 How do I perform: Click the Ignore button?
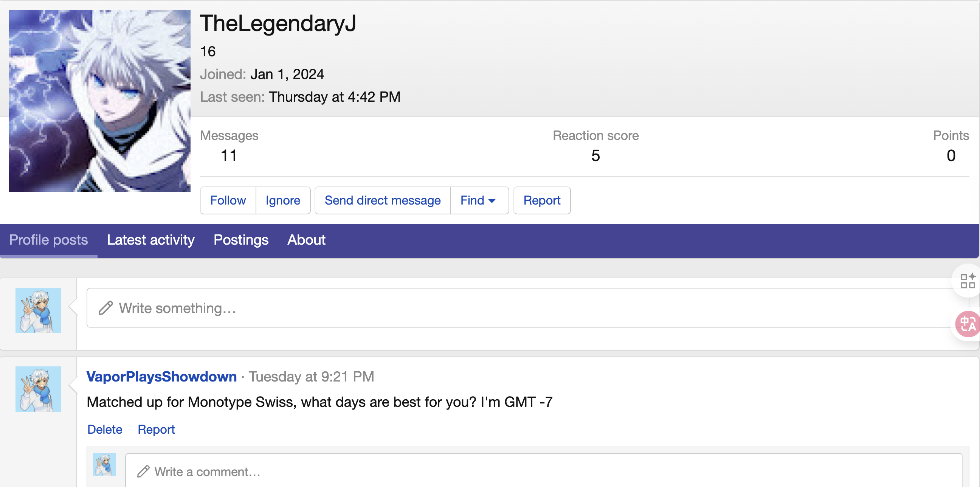(283, 200)
